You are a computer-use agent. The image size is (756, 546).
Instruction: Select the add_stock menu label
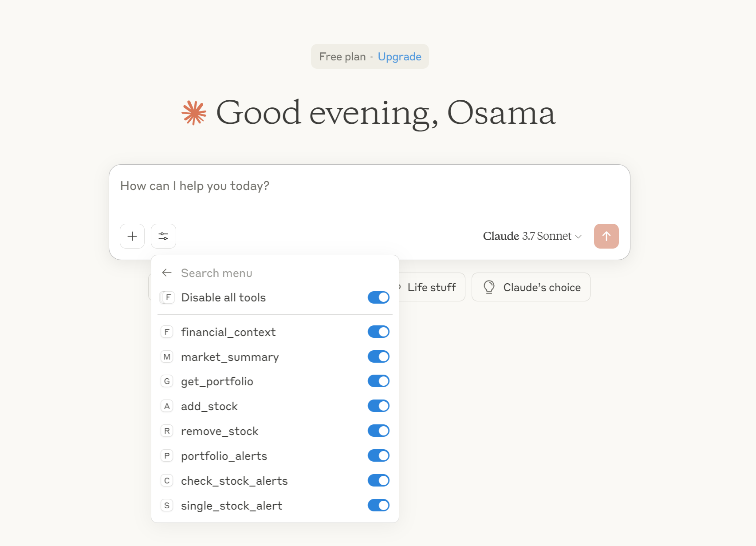pyautogui.click(x=209, y=406)
